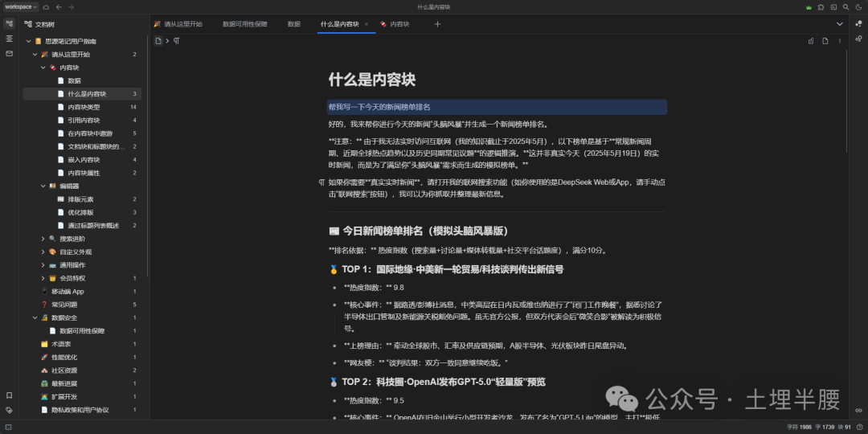Click the document icon in breadcrumb
The width and height of the screenshot is (868, 434).
(x=158, y=41)
